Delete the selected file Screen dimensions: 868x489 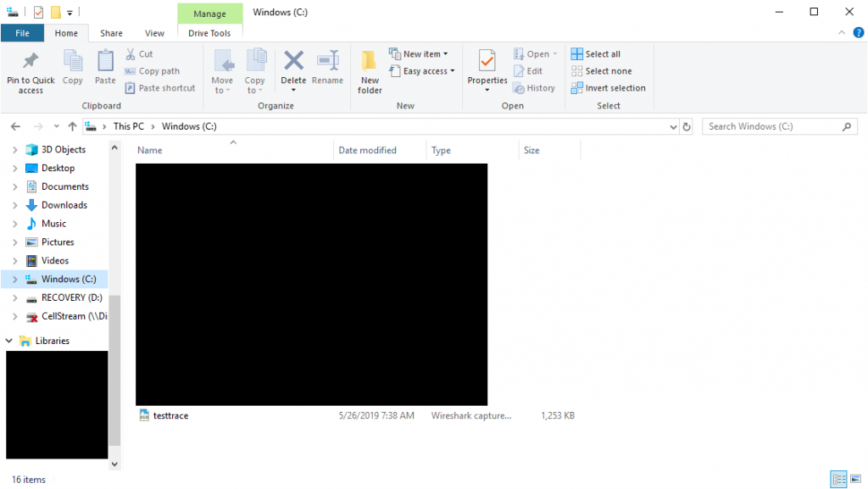pyautogui.click(x=293, y=70)
